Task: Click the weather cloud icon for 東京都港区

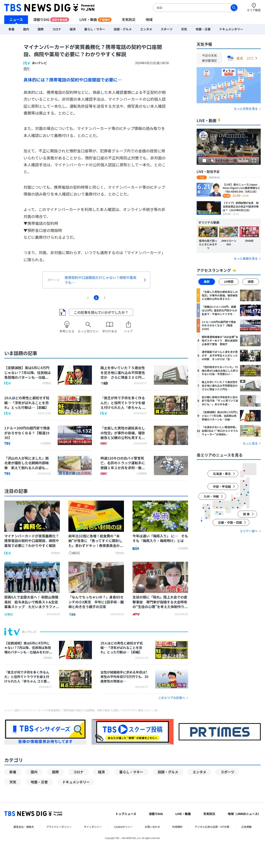Action: coord(230,58)
